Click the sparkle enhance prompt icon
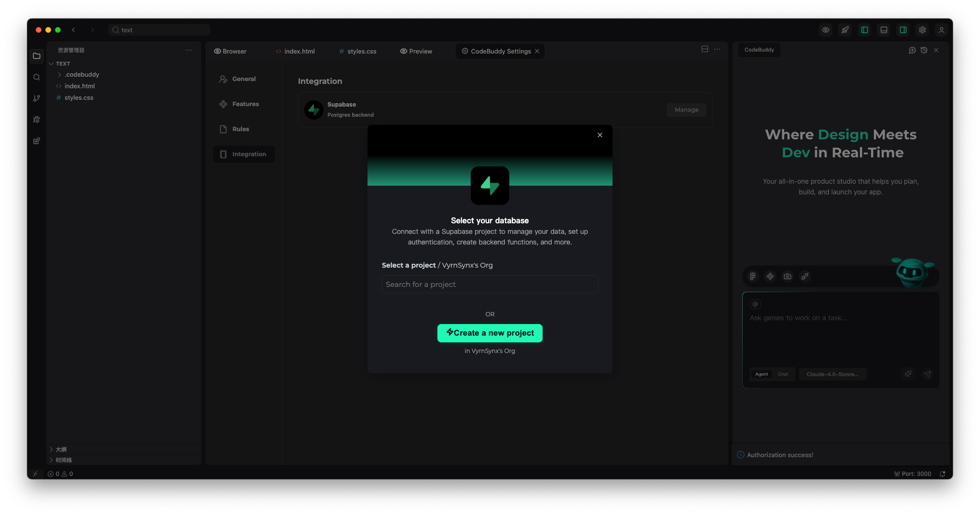Image resolution: width=980 pixels, height=515 pixels. point(908,374)
